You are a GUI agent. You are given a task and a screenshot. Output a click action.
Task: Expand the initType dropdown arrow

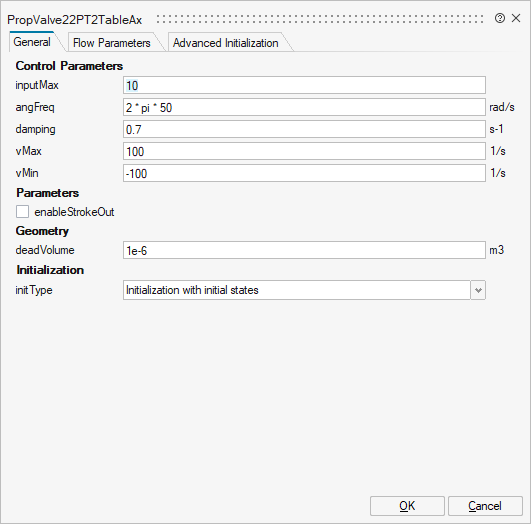pos(478,290)
